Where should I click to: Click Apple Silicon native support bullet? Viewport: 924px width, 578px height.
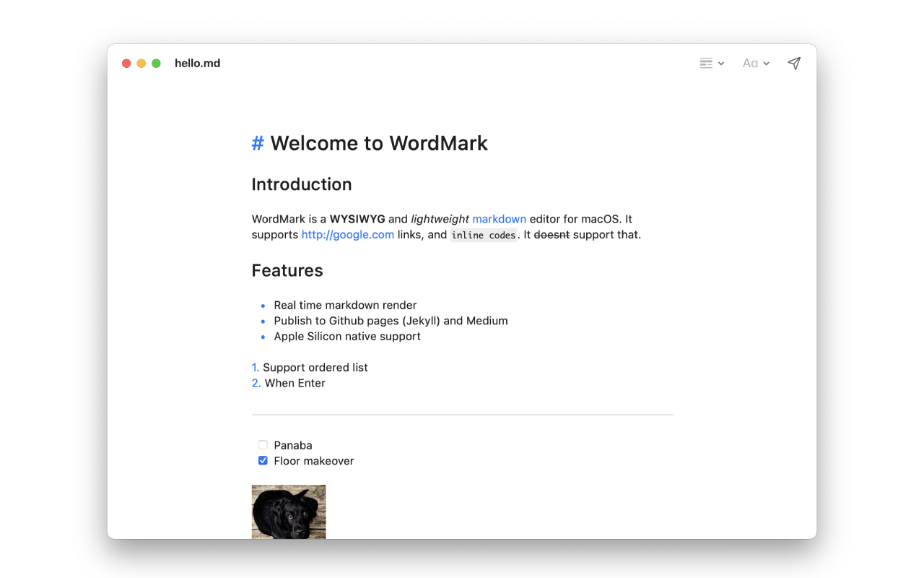tap(347, 337)
